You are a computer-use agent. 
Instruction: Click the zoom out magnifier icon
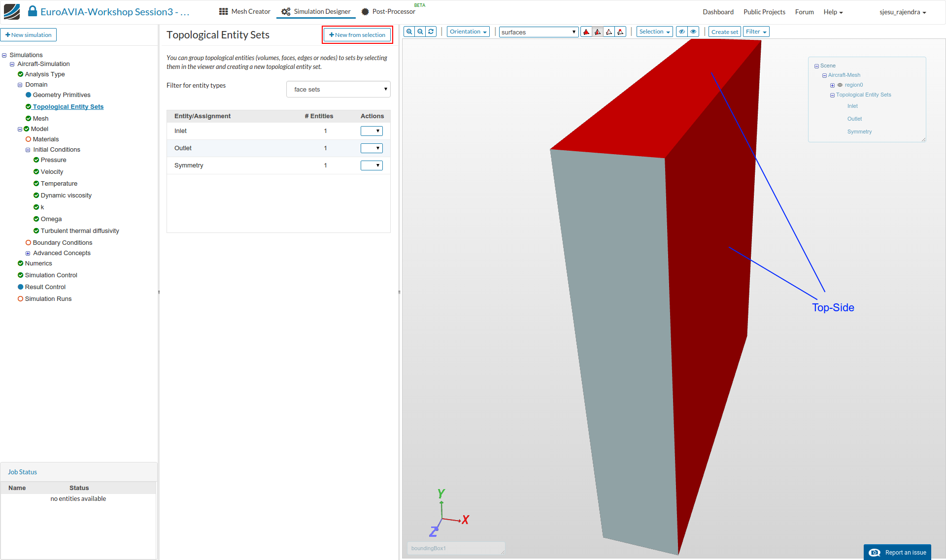[x=420, y=32]
